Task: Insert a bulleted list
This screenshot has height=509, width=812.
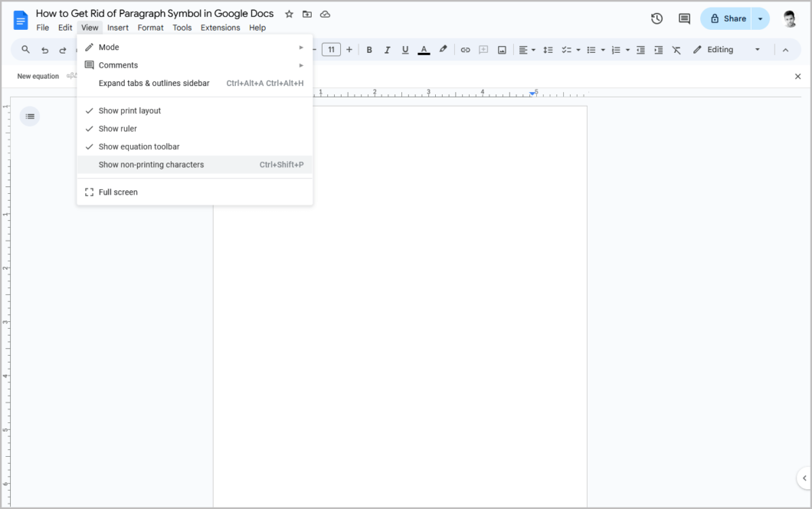Action: (591, 50)
